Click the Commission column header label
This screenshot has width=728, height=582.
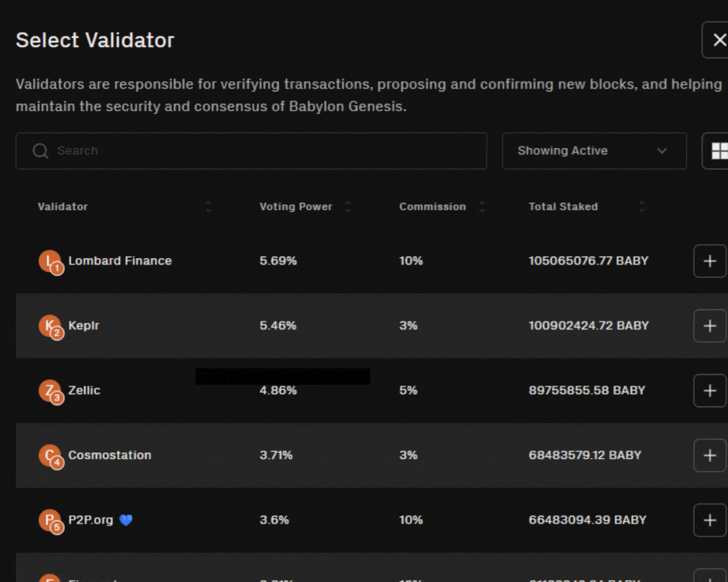pos(433,206)
